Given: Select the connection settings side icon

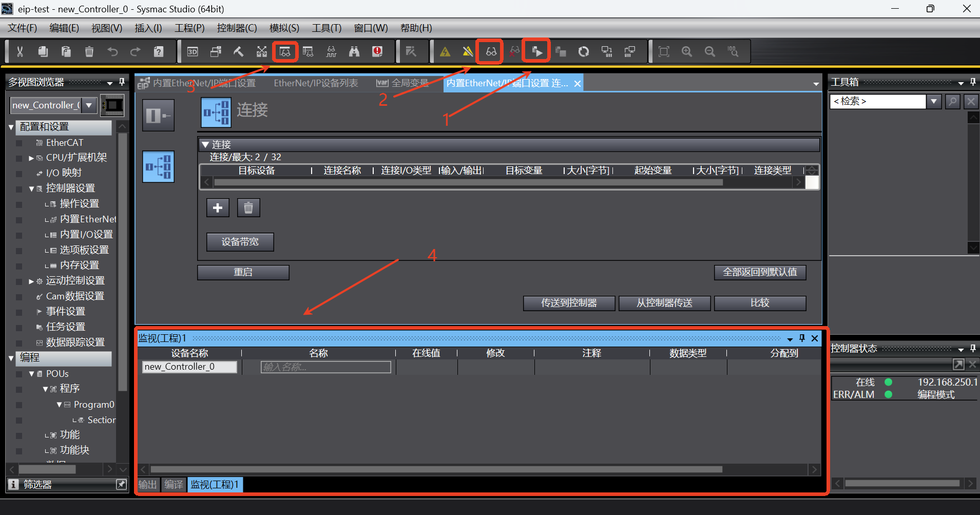Looking at the screenshot, I should pyautogui.click(x=158, y=166).
